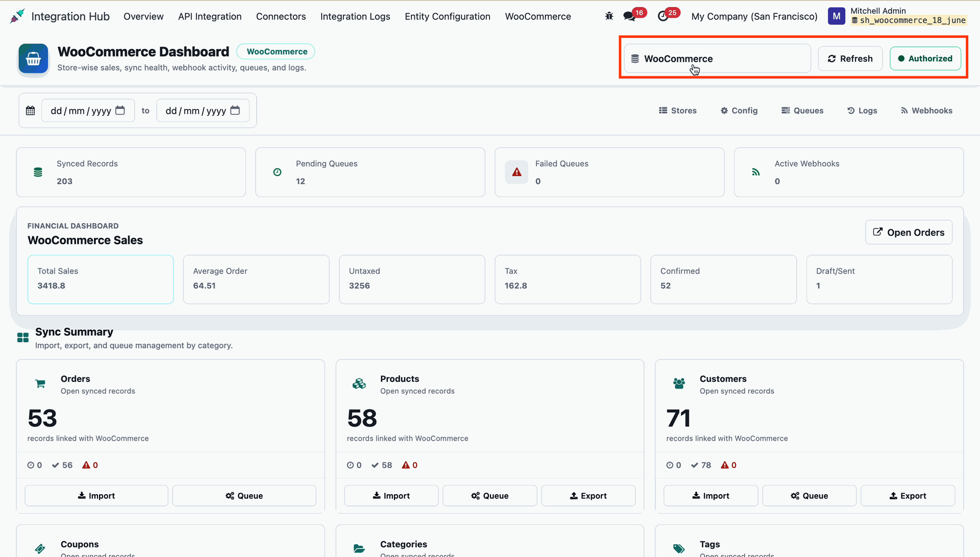
Task: Click Active Webhooks feed icon
Action: pyautogui.click(x=756, y=172)
